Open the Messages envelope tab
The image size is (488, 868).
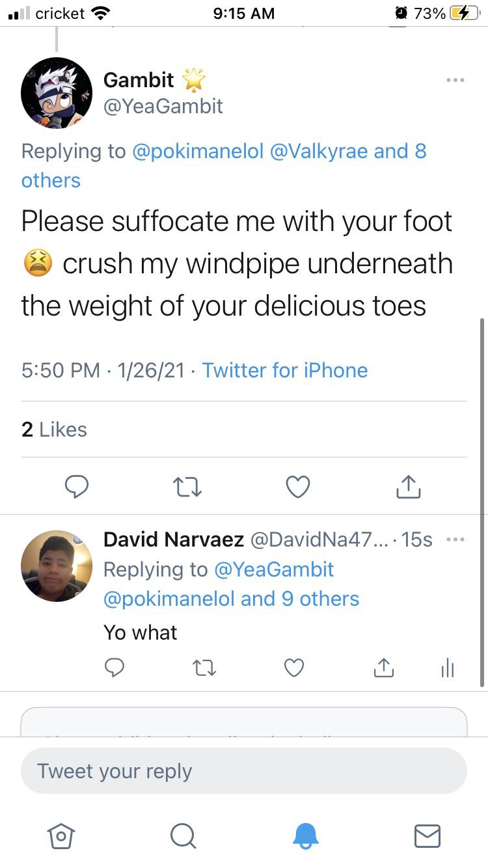click(x=427, y=836)
